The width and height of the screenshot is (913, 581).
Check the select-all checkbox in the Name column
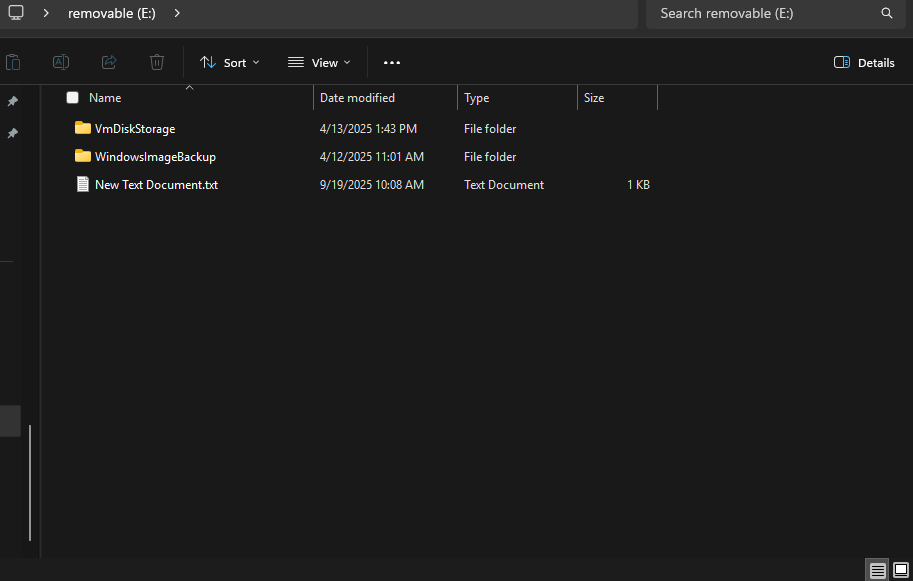[72, 98]
